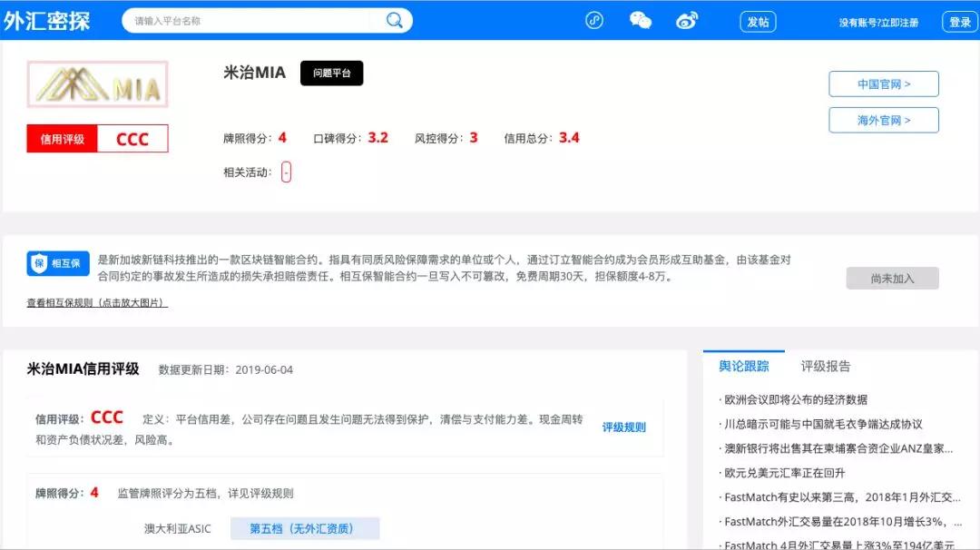Visit the 海外官网 site link
The width and height of the screenshot is (980, 550).
(883, 119)
